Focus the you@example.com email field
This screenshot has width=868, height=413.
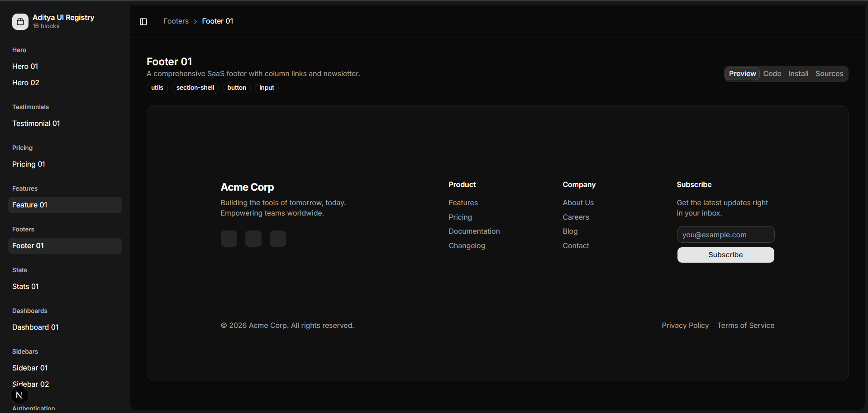pos(725,235)
